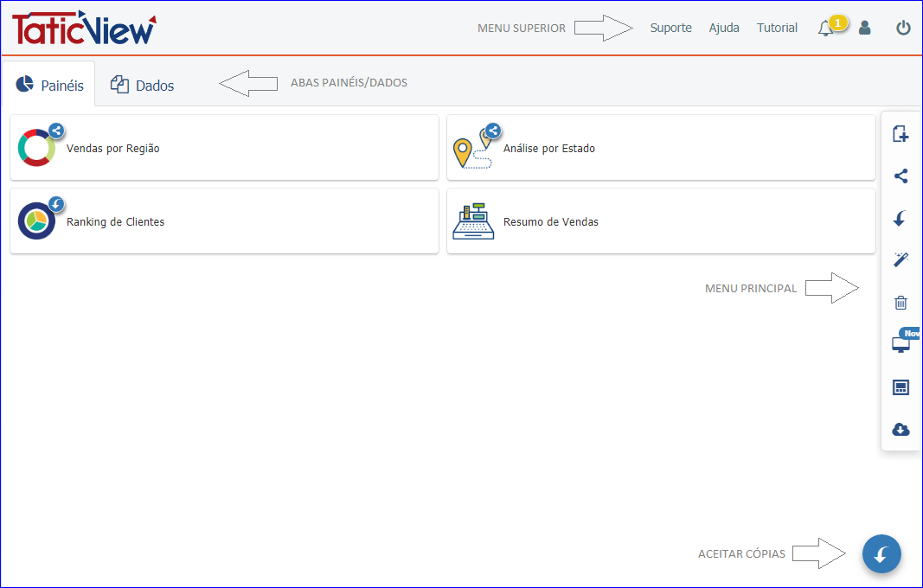923x588 pixels.
Task: Open the Tutorial link
Action: tap(777, 28)
